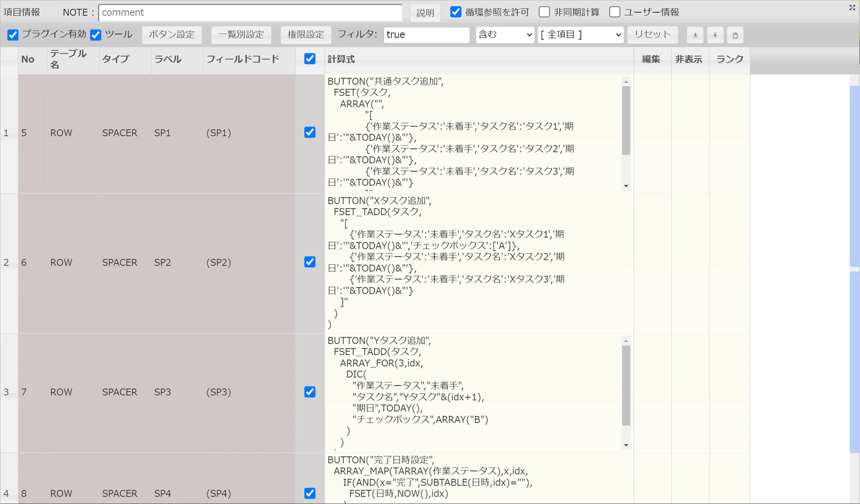The height and width of the screenshot is (504, 860).
Task: Click the ランク column header
Action: coord(729,59)
